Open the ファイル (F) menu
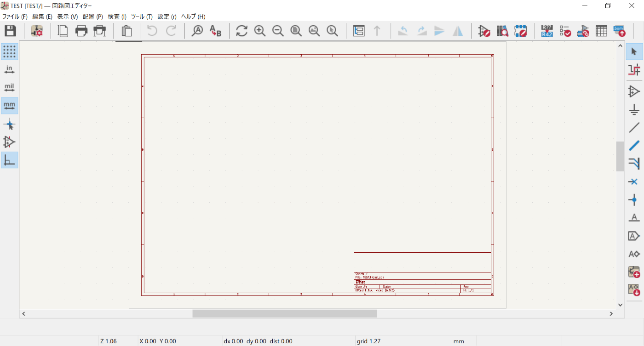 coord(15,17)
